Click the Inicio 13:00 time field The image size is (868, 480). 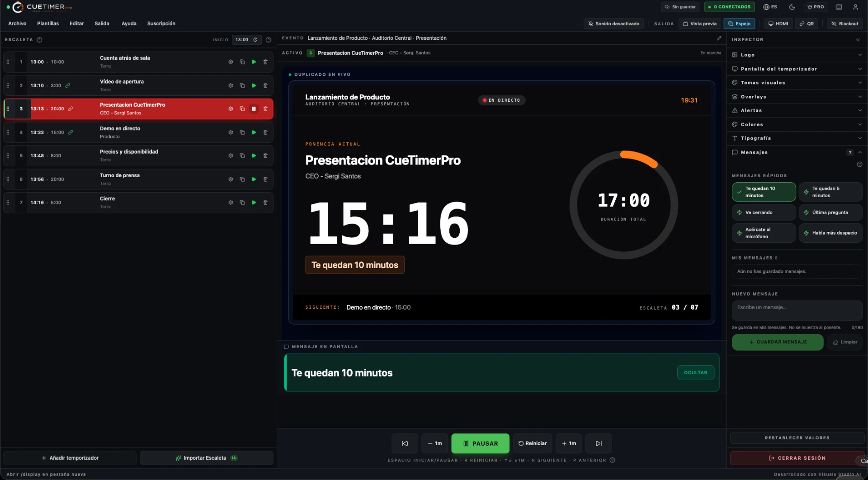(x=246, y=40)
